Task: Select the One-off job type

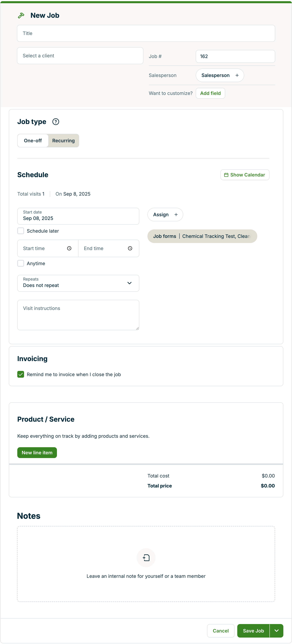Action: coord(33,140)
